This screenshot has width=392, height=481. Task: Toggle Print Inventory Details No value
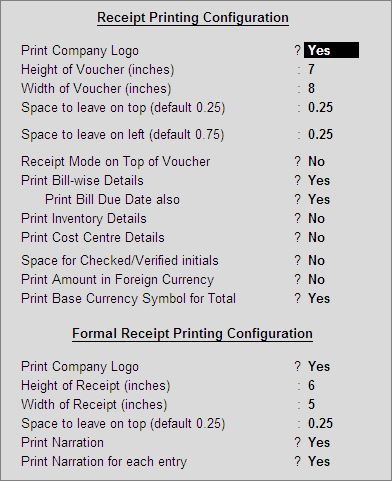pyautogui.click(x=316, y=219)
